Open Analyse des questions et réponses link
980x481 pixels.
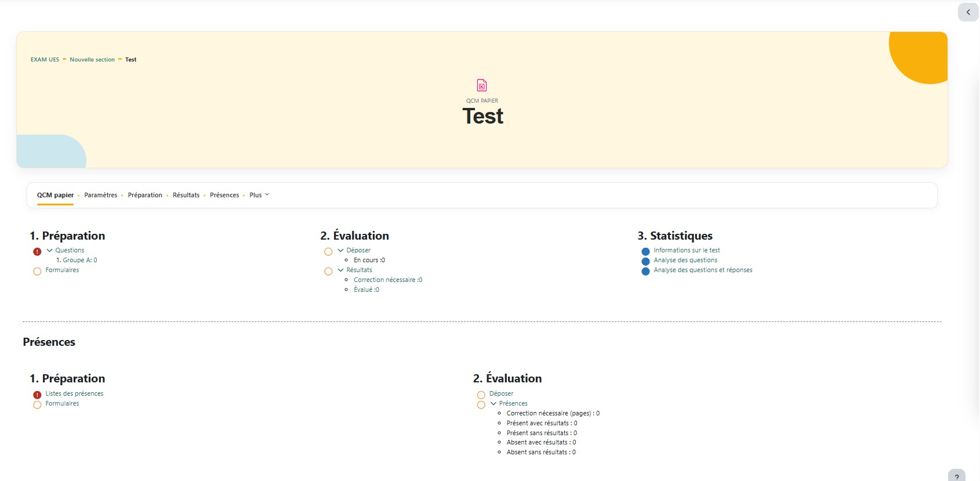[703, 270]
